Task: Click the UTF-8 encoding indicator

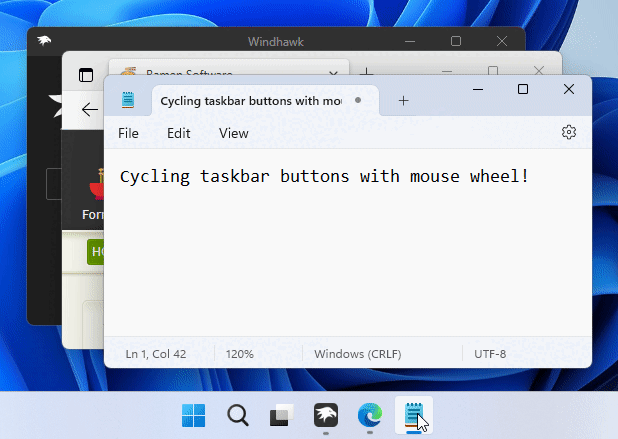Action: (489, 354)
